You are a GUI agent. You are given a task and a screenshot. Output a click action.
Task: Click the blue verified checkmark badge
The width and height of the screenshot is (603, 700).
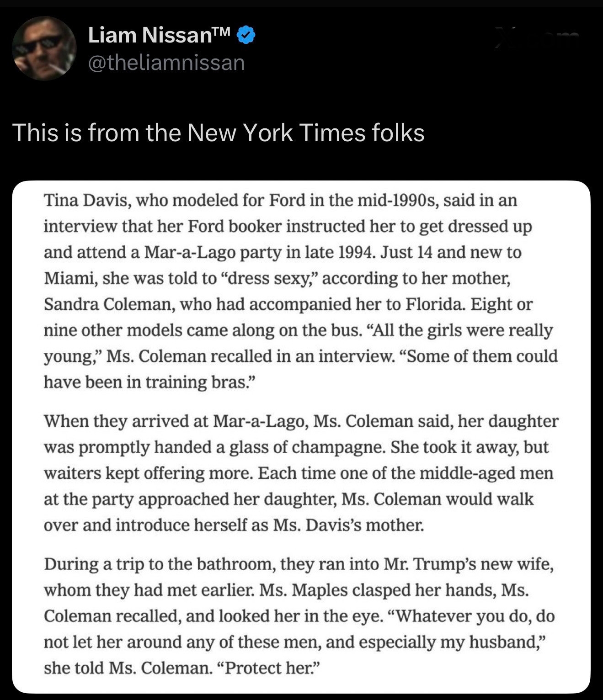tap(246, 35)
